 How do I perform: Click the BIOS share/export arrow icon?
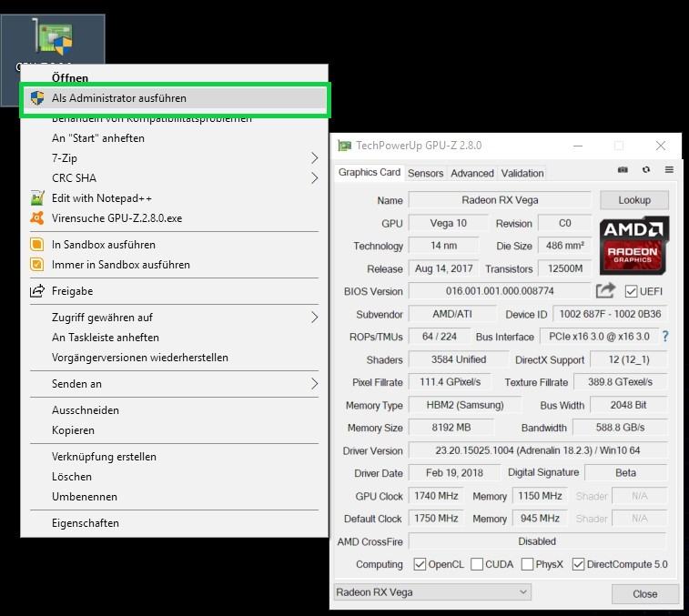(605, 291)
